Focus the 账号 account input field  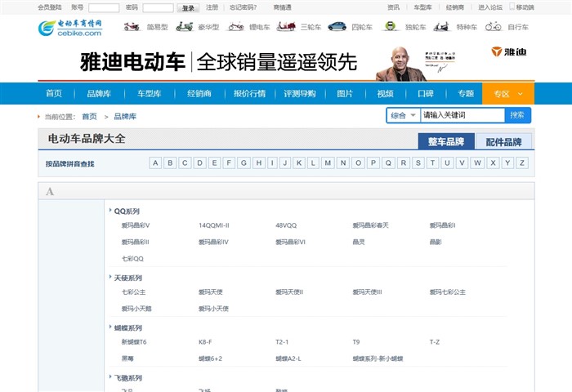pyautogui.click(x=104, y=7)
